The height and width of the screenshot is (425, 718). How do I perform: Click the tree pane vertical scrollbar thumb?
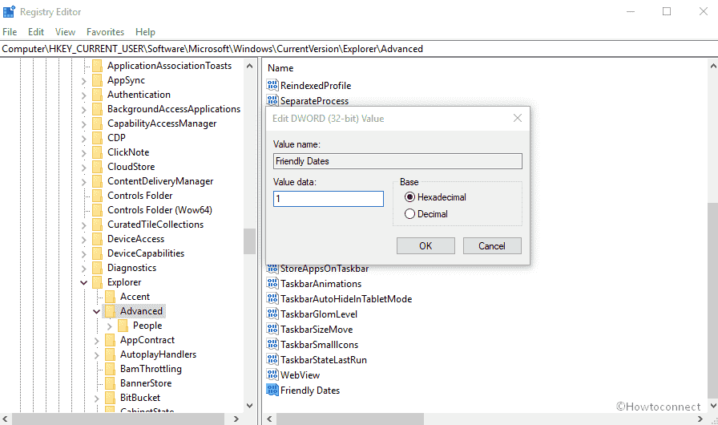tap(250, 241)
